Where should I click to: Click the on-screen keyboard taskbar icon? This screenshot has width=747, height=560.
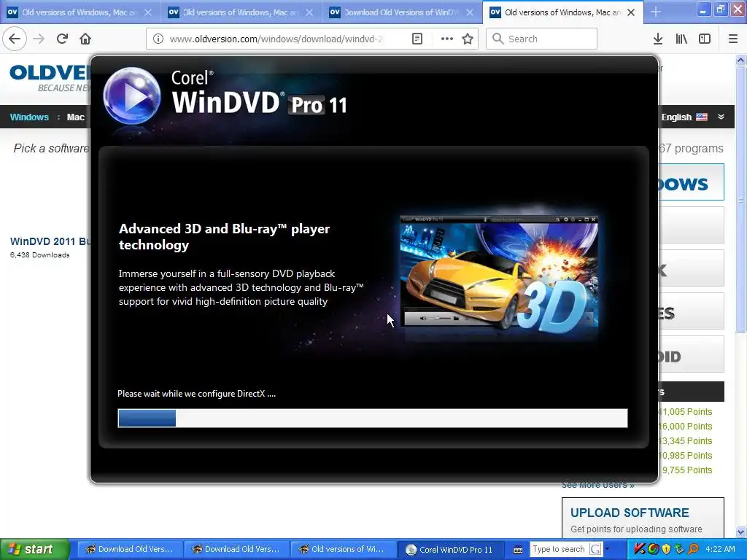tap(518, 550)
